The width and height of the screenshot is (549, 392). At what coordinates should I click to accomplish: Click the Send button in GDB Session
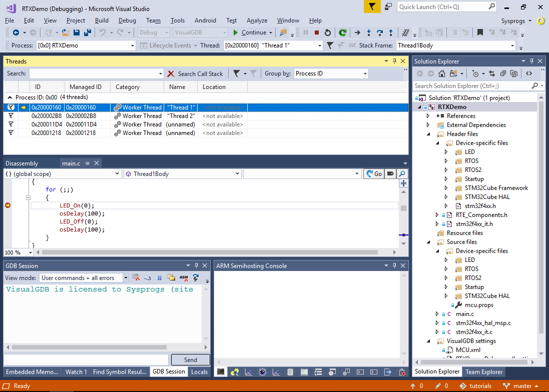(x=191, y=360)
